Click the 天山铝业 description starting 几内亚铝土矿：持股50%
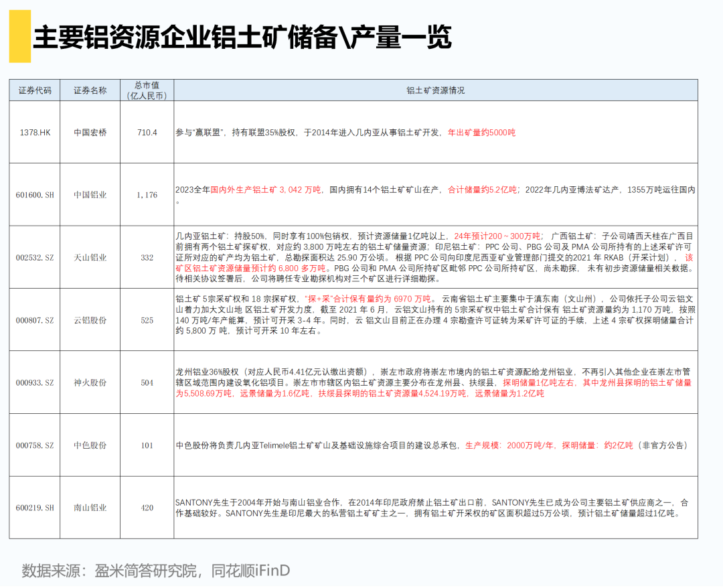This screenshot has height=588, width=723. [435, 257]
